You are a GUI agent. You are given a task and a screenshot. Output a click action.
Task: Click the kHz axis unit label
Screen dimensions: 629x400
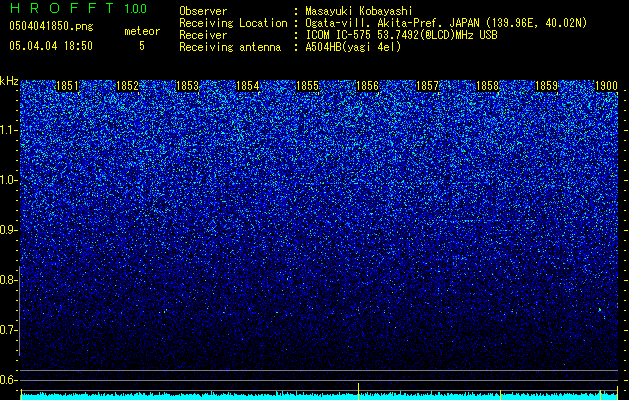click(10, 81)
